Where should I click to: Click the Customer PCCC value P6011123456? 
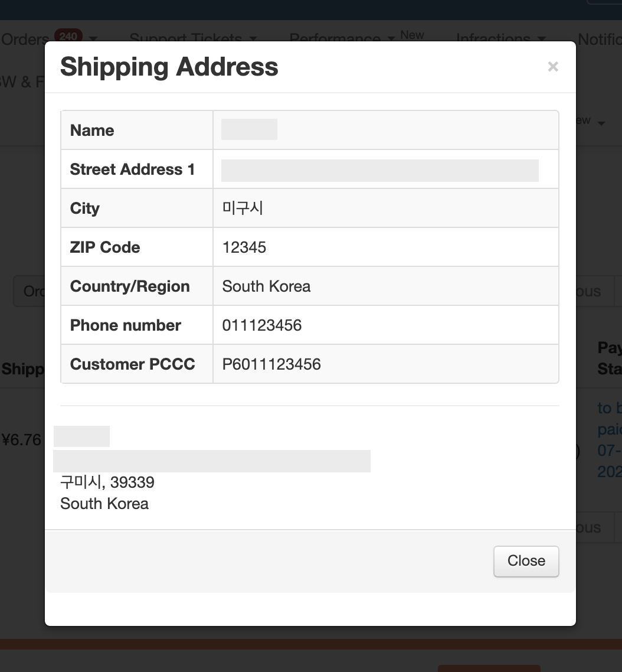(270, 364)
